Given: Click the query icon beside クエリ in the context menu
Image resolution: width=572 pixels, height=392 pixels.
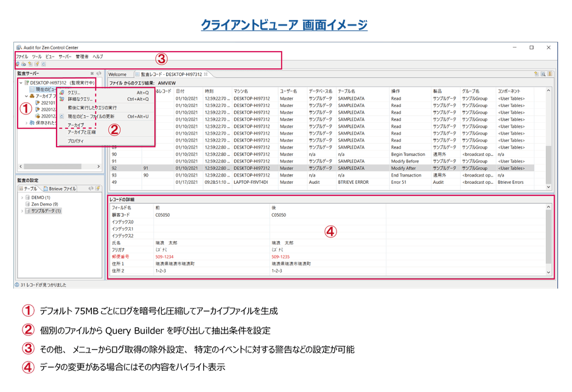Looking at the screenshot, I should (62, 92).
